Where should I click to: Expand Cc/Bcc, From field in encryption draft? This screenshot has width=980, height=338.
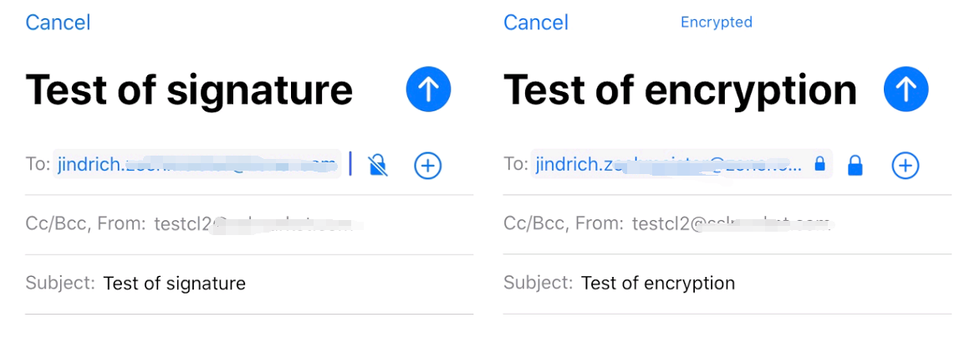[x=727, y=224]
